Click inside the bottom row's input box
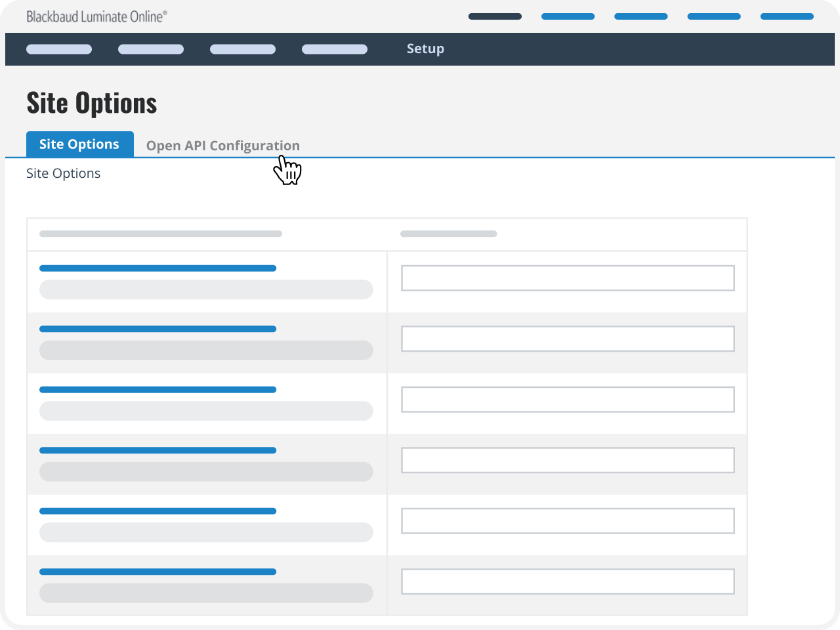840x630 pixels. pos(567,581)
